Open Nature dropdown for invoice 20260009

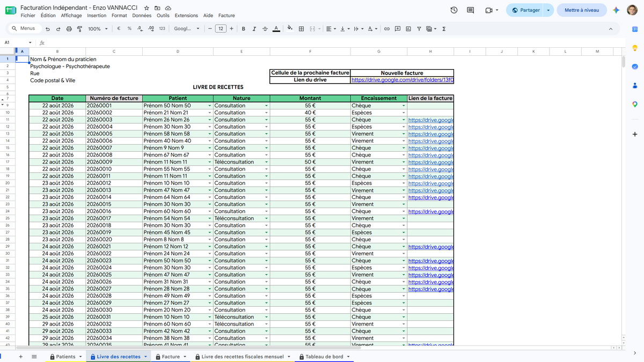coord(266,162)
